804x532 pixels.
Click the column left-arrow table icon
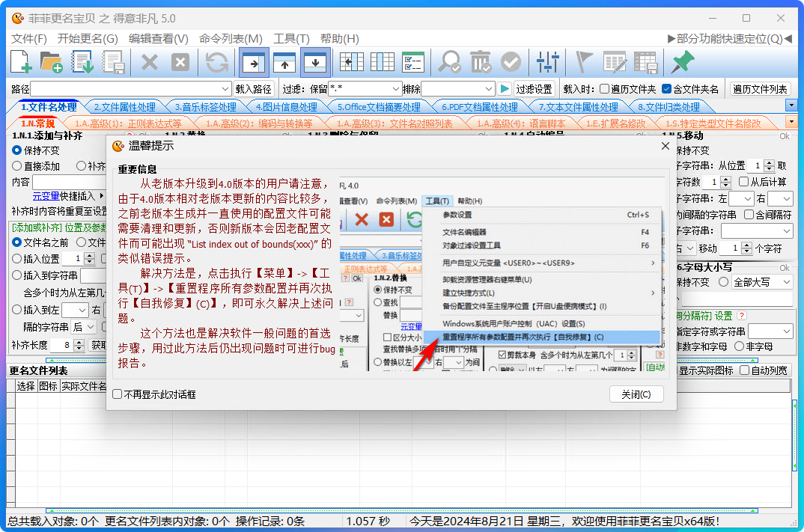[352, 63]
